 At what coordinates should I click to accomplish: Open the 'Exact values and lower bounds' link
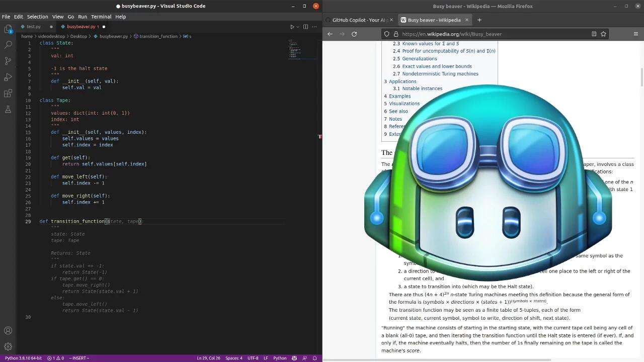437,66
